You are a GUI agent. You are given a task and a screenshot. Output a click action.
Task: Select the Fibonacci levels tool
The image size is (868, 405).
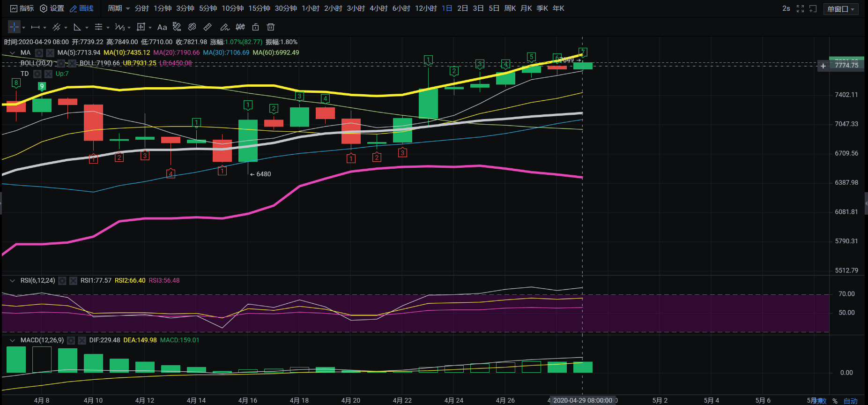98,27
